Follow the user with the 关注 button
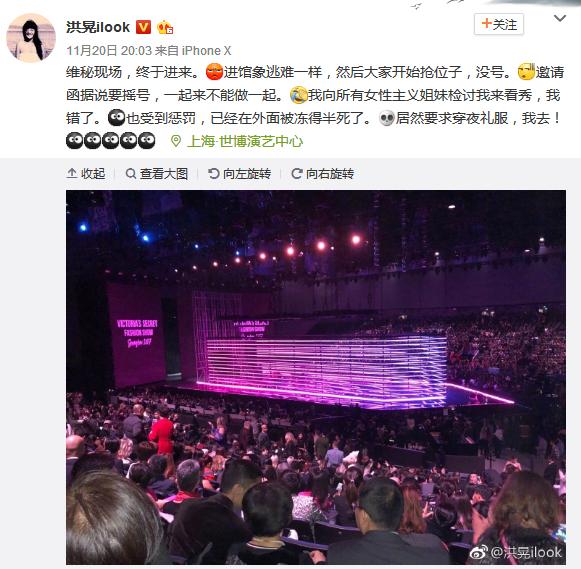Image resolution: width=581 pixels, height=569 pixels. 499,24
